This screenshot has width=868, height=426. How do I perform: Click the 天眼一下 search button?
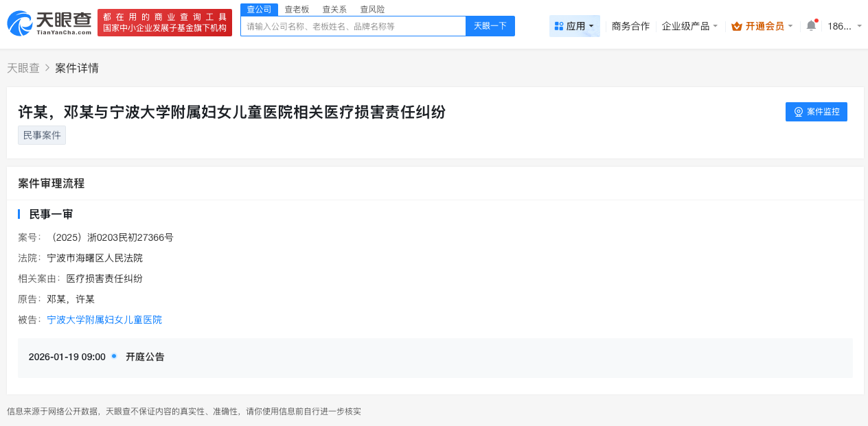tap(490, 25)
